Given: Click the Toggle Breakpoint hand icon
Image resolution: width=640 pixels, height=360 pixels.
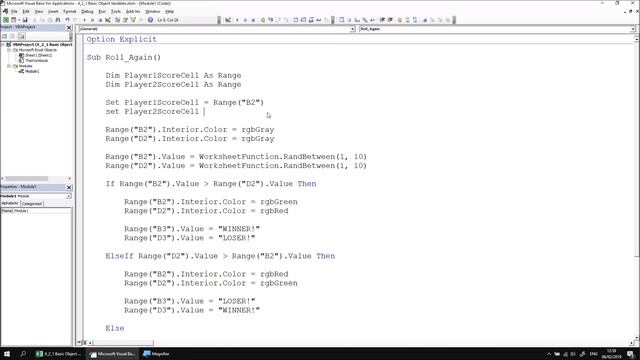Looking at the screenshot, I should tap(262, 20).
